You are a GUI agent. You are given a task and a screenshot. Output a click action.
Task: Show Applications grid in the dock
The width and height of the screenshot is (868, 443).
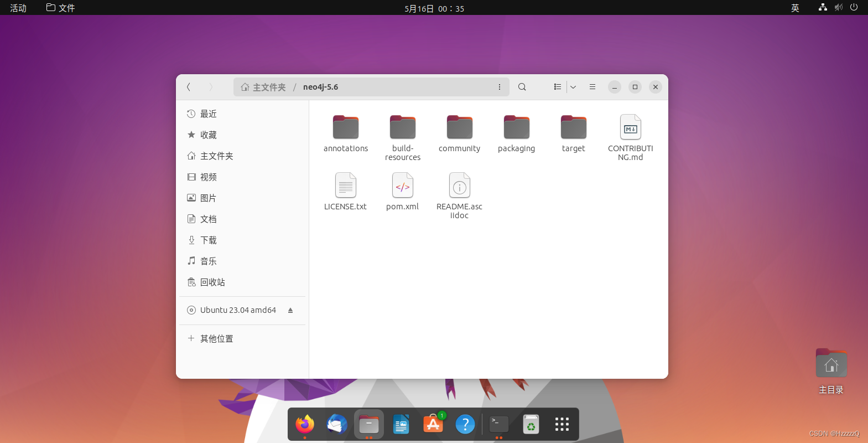point(562,424)
